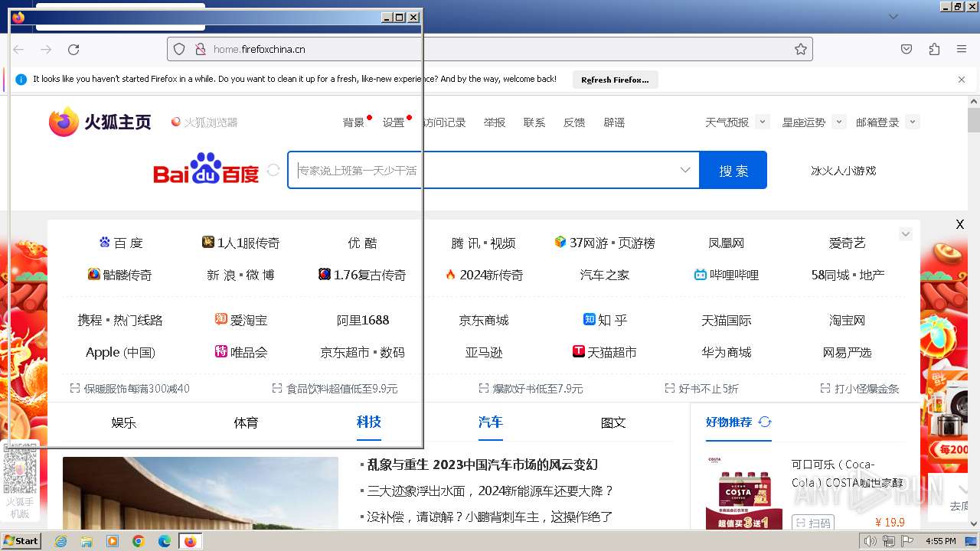980x551 pixels.
Task: Click the rotate icon beside the Baidu logo
Action: click(x=273, y=170)
